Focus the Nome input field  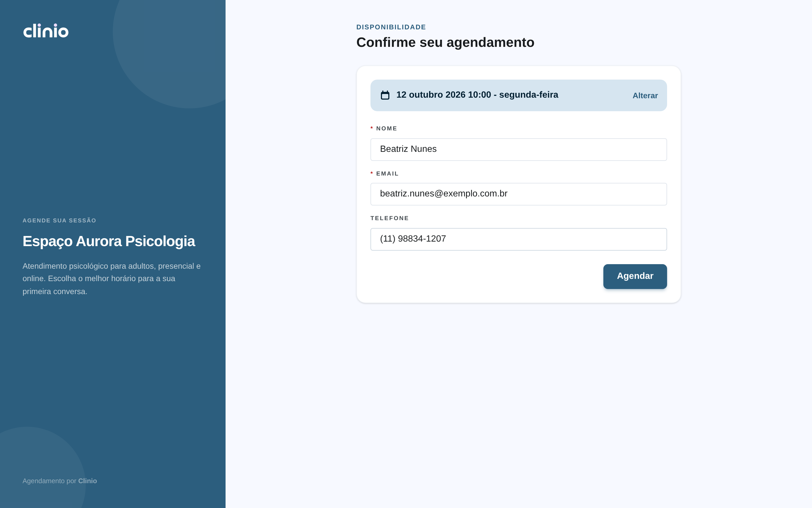point(518,150)
